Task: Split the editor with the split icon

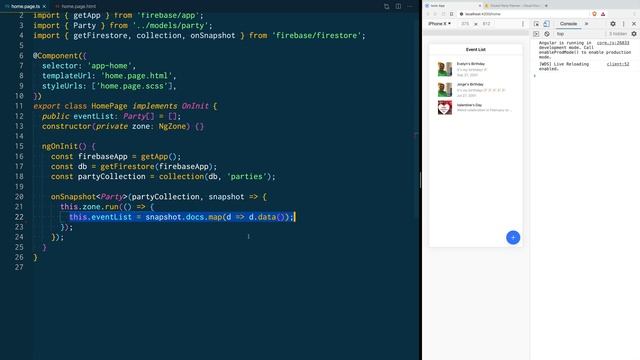Action: coord(398,7)
